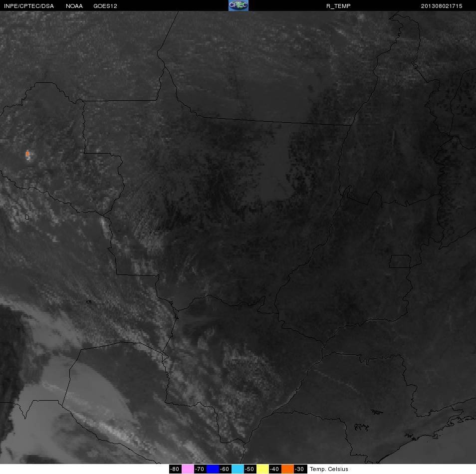Click the 201308021715 timestamp
The image size is (476, 474).
click(x=442, y=6)
